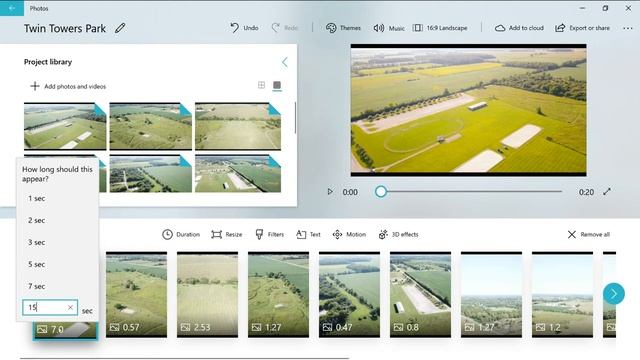Select second library thumbnail in top row
This screenshot has width=640, height=360.
pos(151,126)
